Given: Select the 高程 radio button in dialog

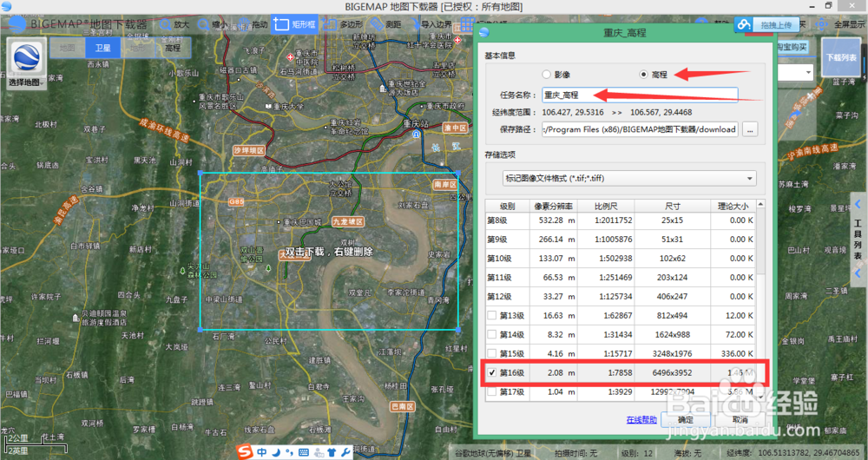Looking at the screenshot, I should [643, 74].
